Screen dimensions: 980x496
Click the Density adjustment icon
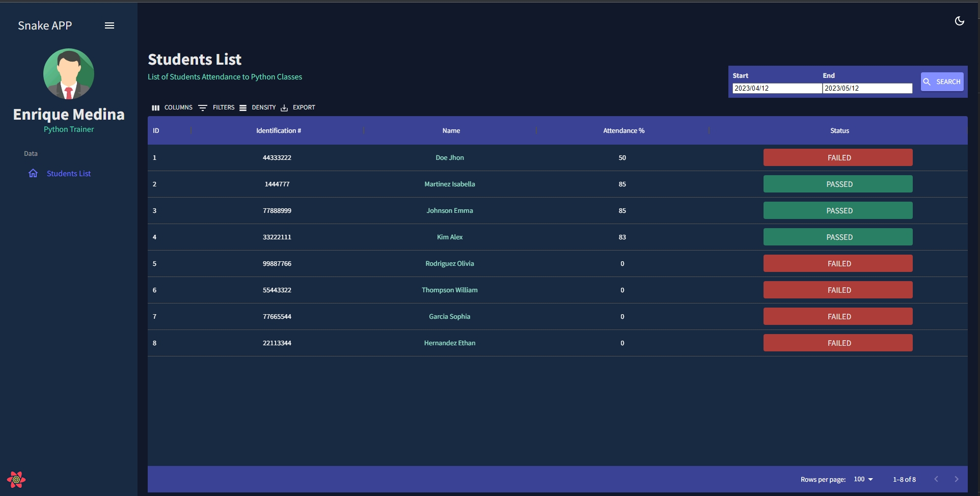(243, 107)
